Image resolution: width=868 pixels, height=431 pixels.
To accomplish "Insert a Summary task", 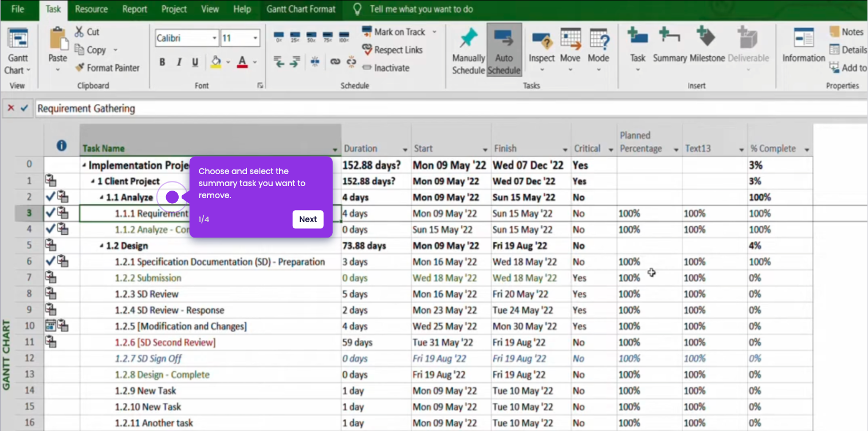I will [670, 46].
